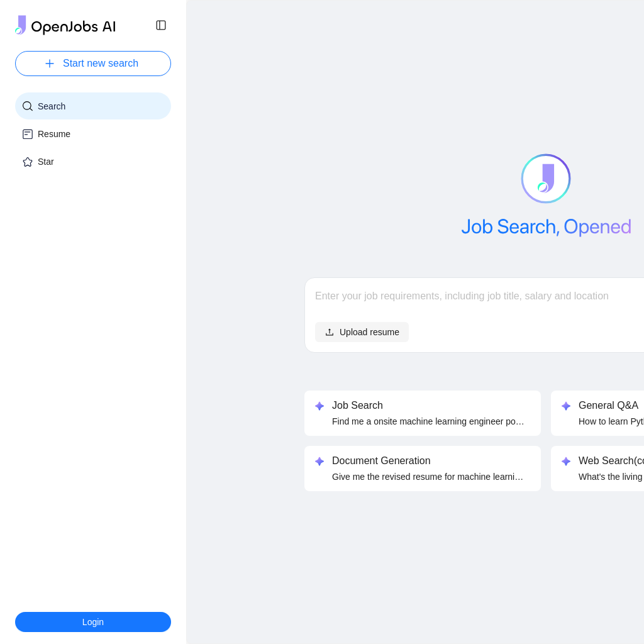Select the Star section in sidebar
The image size is (644, 644).
click(x=93, y=162)
